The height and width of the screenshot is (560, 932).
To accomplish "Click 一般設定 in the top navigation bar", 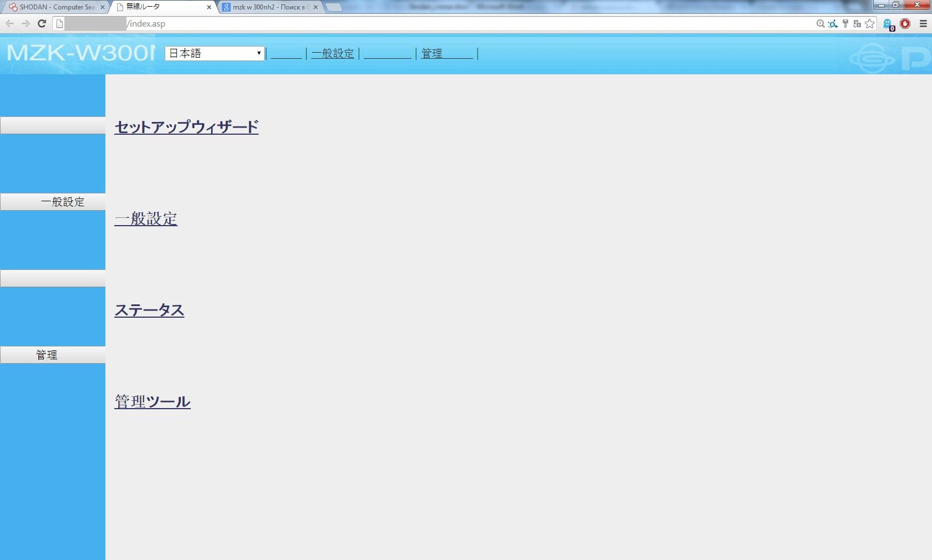I will 333,53.
